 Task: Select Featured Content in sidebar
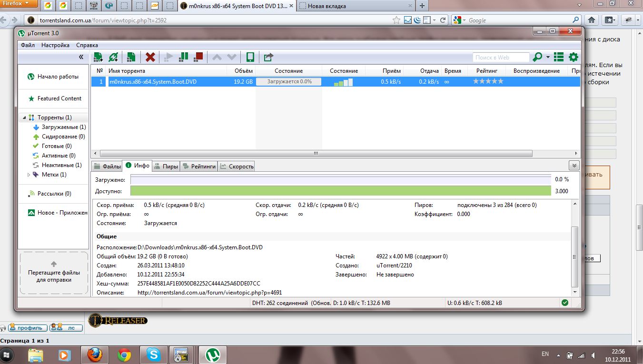pos(55,98)
